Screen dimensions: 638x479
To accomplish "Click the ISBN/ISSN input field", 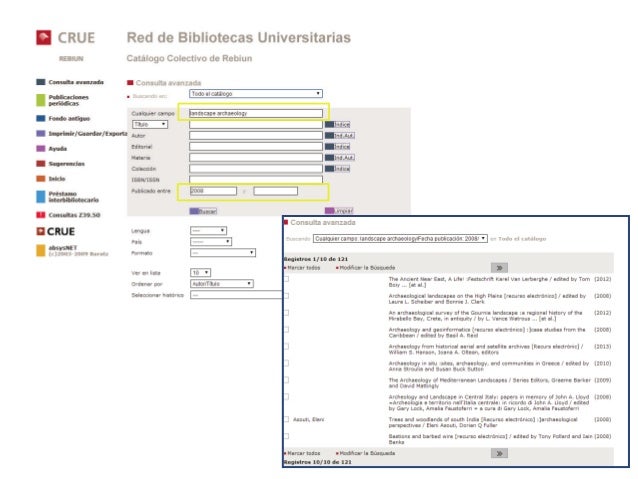I will pyautogui.click(x=256, y=179).
